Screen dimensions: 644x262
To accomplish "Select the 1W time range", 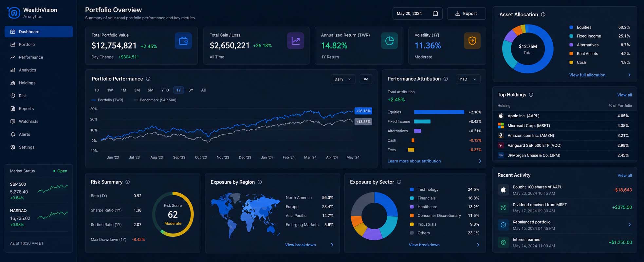I will click(x=110, y=90).
